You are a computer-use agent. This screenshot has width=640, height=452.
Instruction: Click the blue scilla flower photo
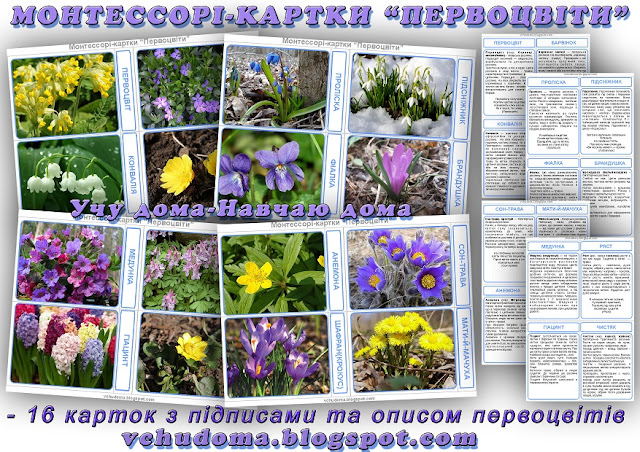[x=276, y=87]
